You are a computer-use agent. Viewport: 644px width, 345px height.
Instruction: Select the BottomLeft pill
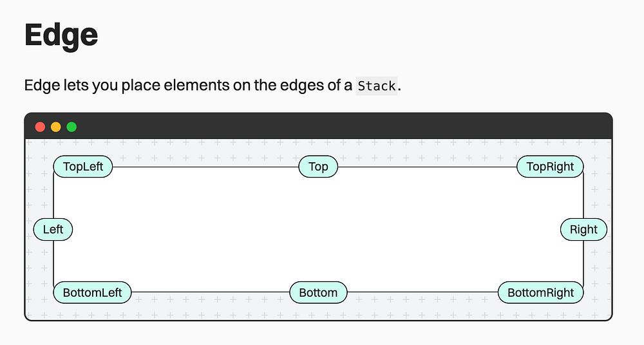pyautogui.click(x=92, y=292)
